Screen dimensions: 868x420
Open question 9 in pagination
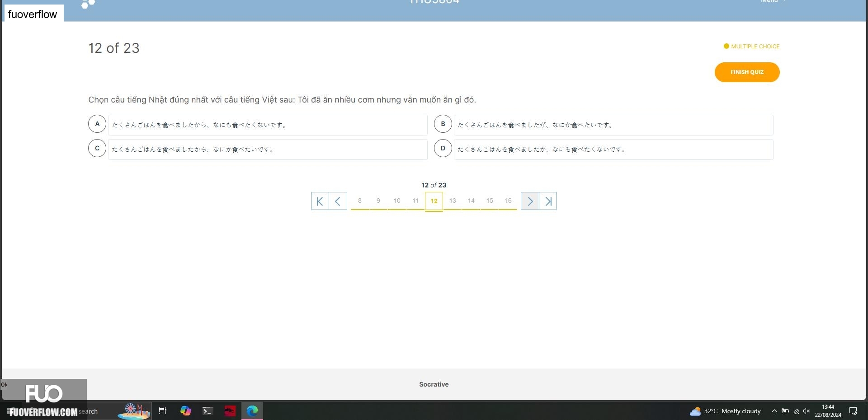click(378, 201)
